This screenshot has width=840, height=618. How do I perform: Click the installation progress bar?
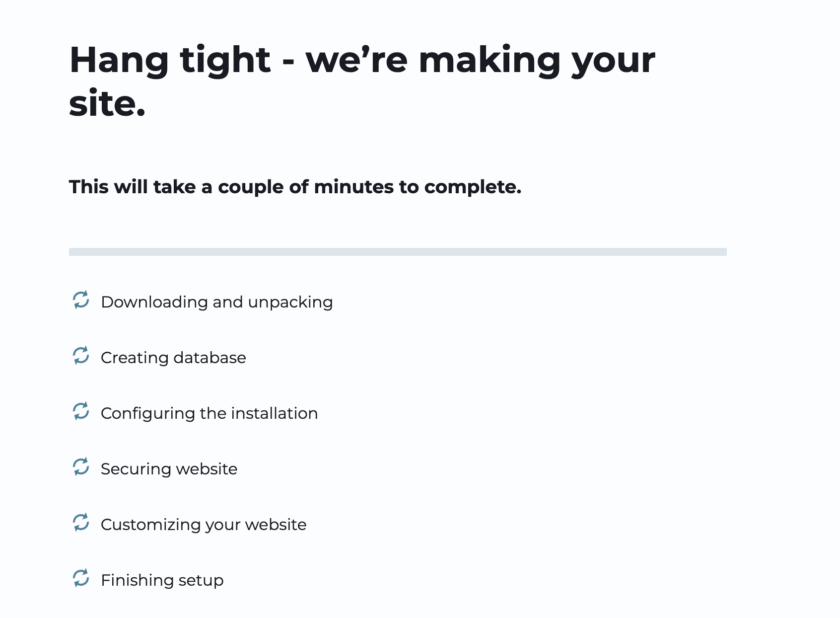click(x=398, y=252)
